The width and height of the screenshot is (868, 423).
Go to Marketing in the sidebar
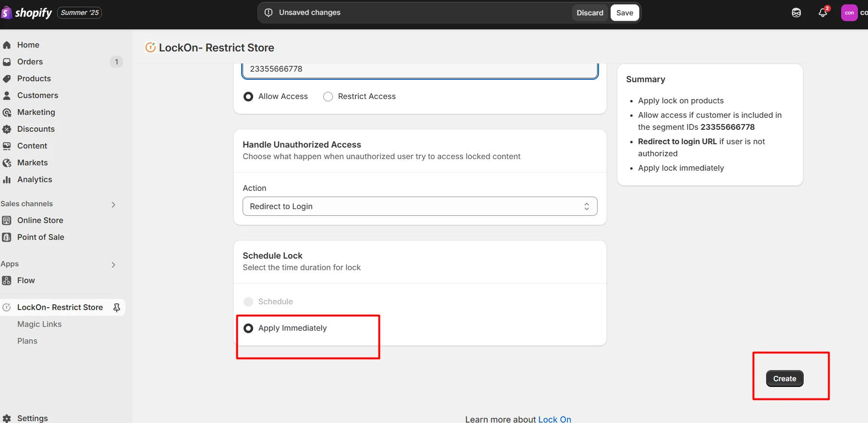36,112
